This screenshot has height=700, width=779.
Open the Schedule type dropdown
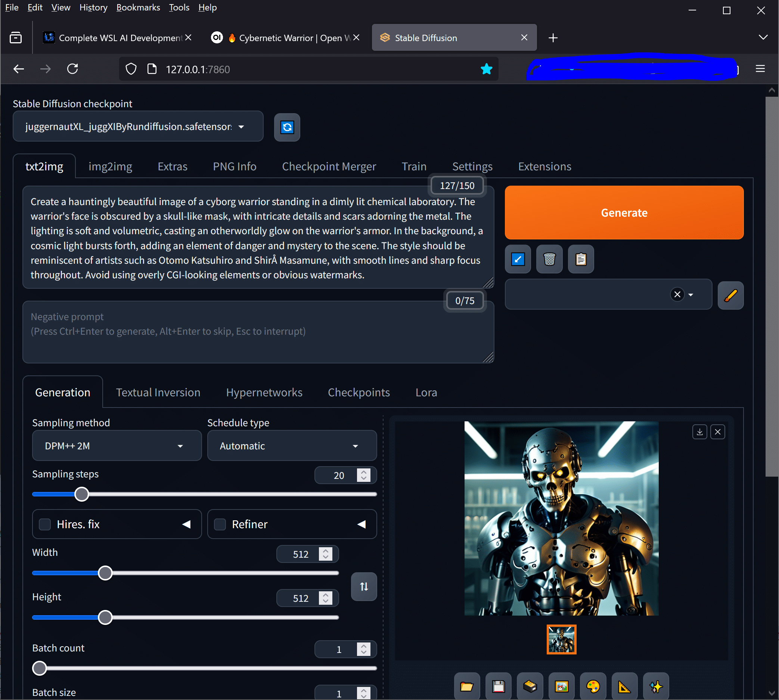click(292, 446)
